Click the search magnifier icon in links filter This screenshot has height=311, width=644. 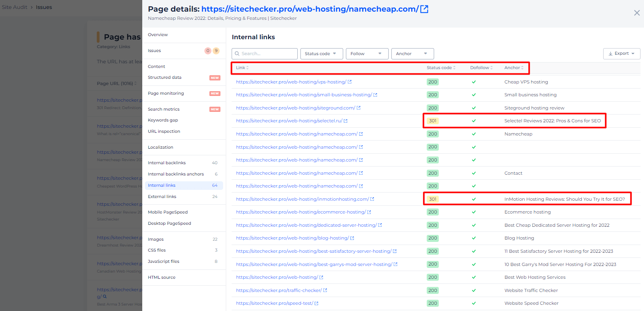pos(237,54)
